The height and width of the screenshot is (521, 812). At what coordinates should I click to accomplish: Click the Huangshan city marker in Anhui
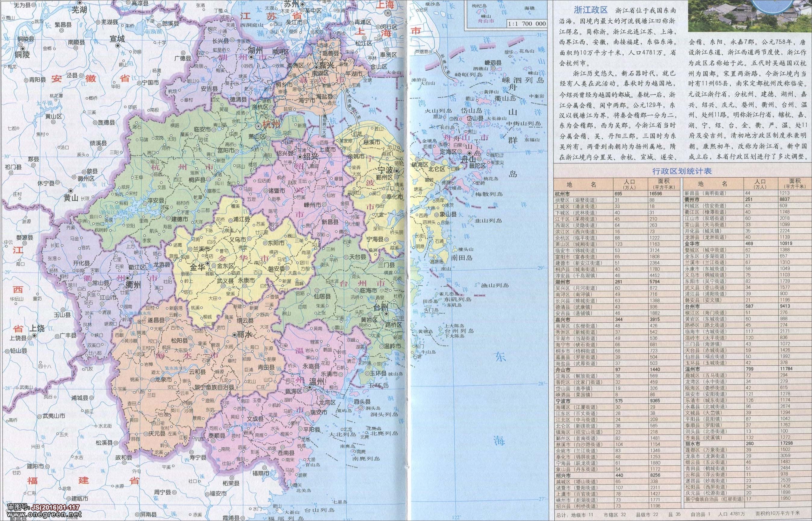(71, 191)
